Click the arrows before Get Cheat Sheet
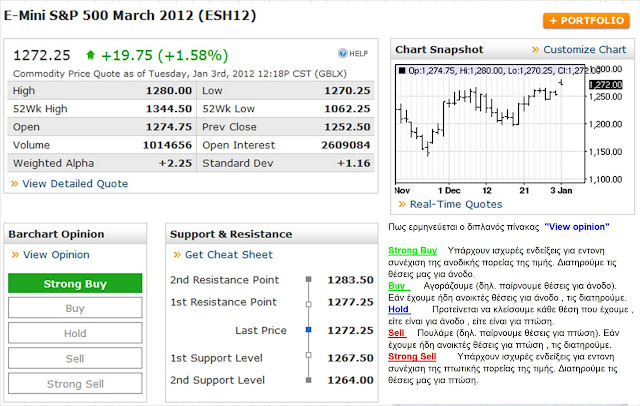The height and width of the screenshot is (406, 640). [x=177, y=255]
